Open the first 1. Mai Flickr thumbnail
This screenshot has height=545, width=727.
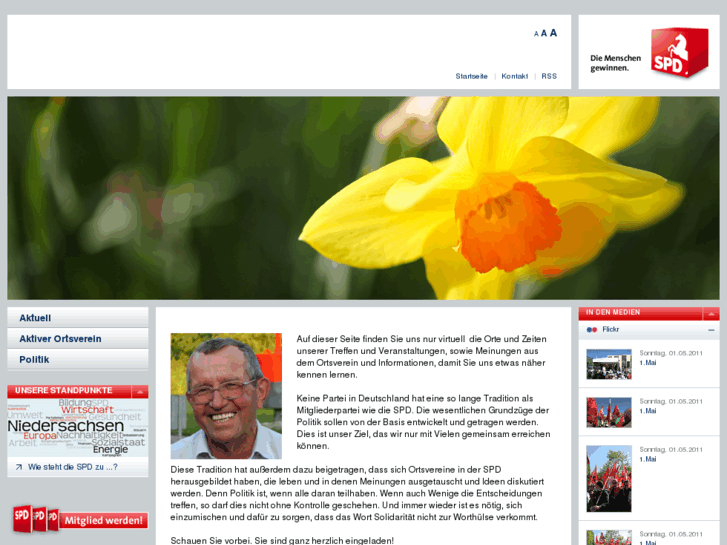609,364
